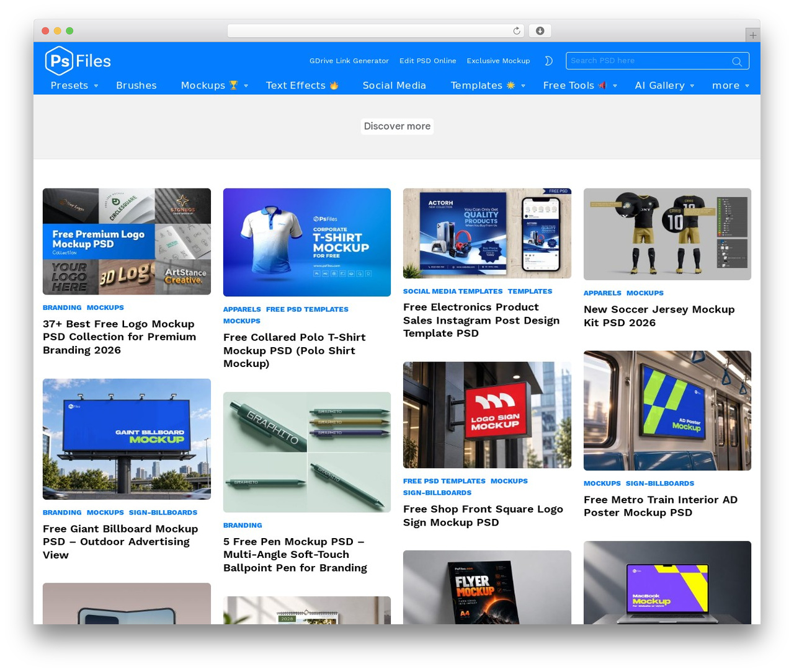Screen dimensions: 794x672
Task: Focus the Search PSD here field
Action: tap(657, 61)
